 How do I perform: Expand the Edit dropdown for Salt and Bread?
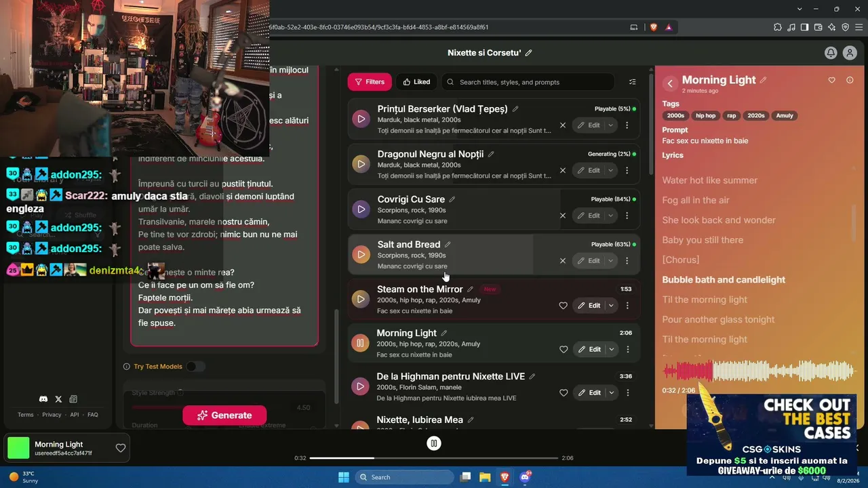[611, 260]
